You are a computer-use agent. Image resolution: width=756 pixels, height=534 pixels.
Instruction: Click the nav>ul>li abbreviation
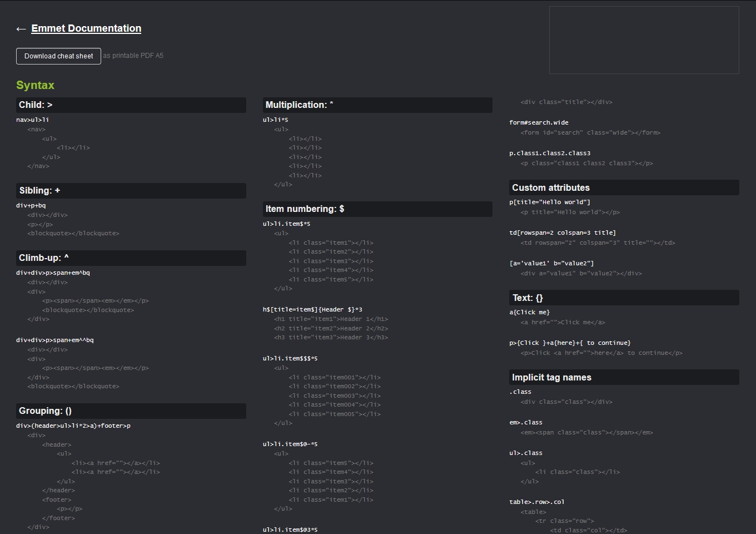[33, 120]
